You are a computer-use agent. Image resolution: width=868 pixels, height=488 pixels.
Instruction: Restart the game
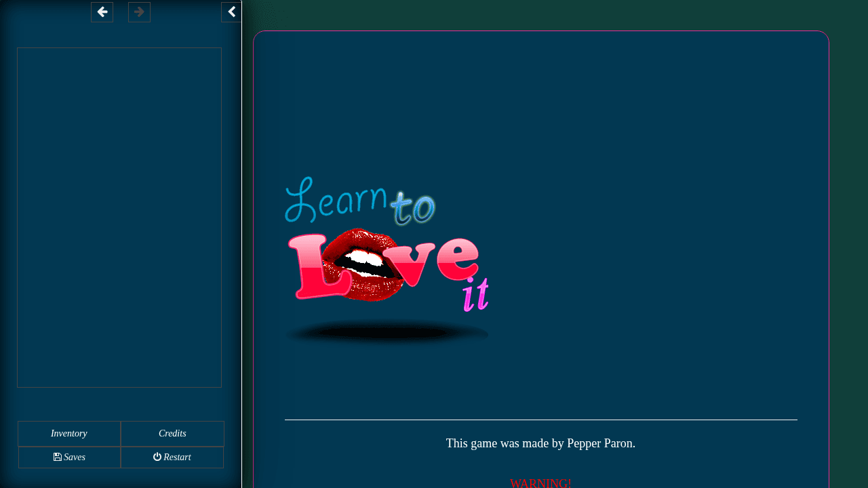172,457
